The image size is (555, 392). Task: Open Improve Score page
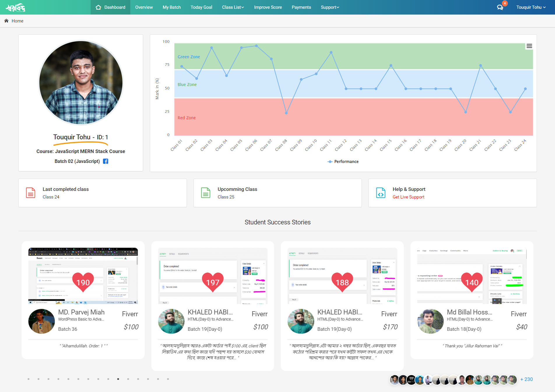pos(268,7)
